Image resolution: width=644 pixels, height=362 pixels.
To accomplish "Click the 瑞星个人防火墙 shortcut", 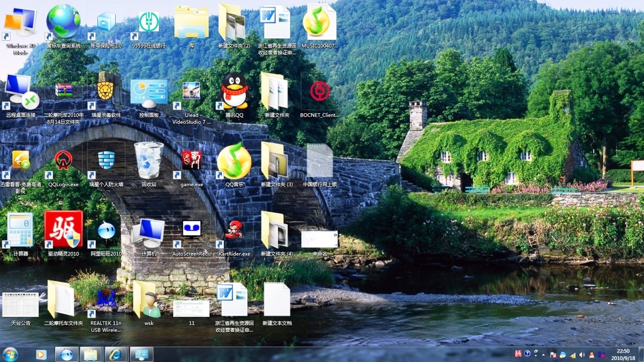I will pyautogui.click(x=106, y=161).
